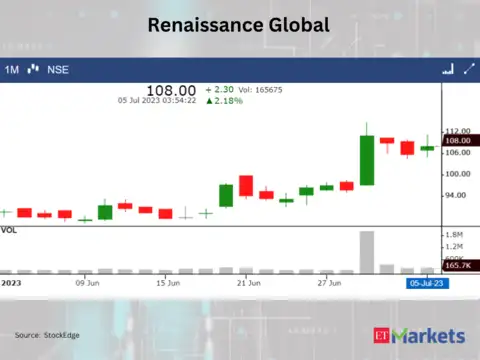
Task: Click the Vol: 165675 label
Action: pos(260,90)
